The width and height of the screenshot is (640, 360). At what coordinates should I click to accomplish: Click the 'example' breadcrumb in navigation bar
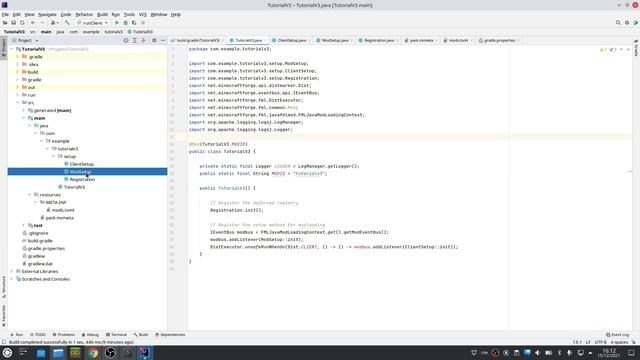pyautogui.click(x=91, y=31)
